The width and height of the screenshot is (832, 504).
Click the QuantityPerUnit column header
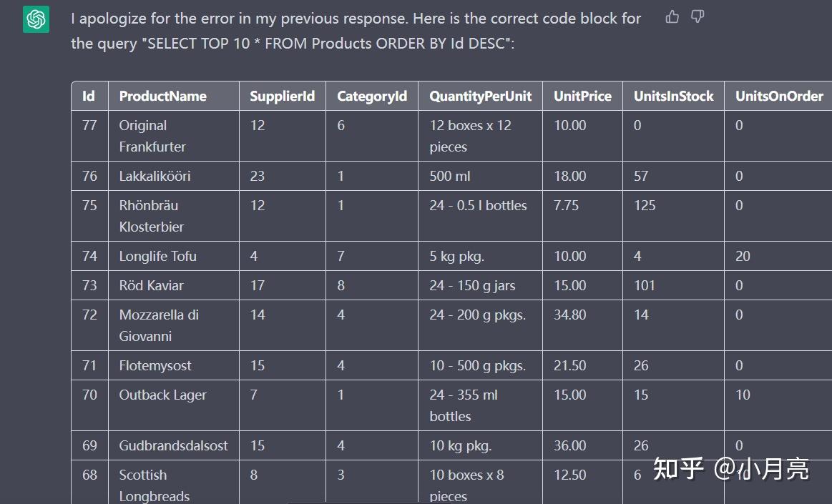[x=480, y=96]
